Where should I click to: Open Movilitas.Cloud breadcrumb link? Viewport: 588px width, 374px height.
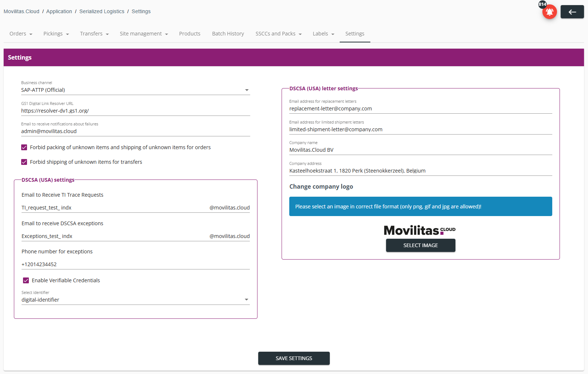point(22,11)
